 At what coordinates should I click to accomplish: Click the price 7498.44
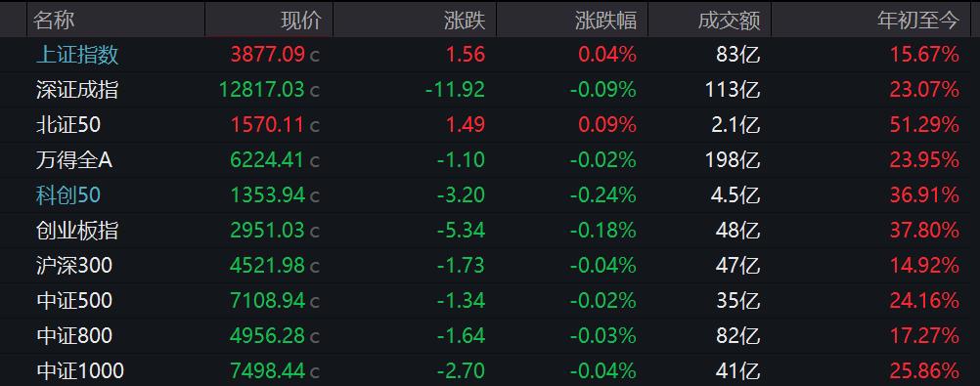[x=268, y=371]
